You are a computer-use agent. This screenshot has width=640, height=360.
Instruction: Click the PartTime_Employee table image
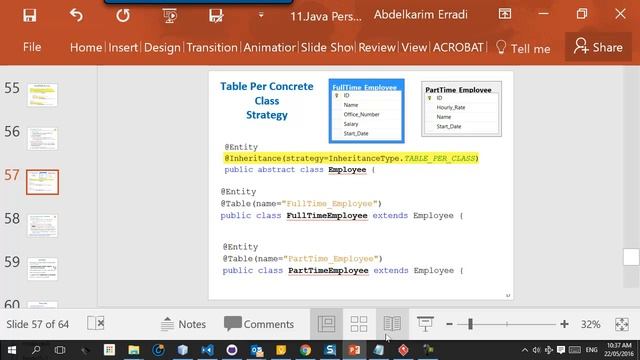point(461,109)
